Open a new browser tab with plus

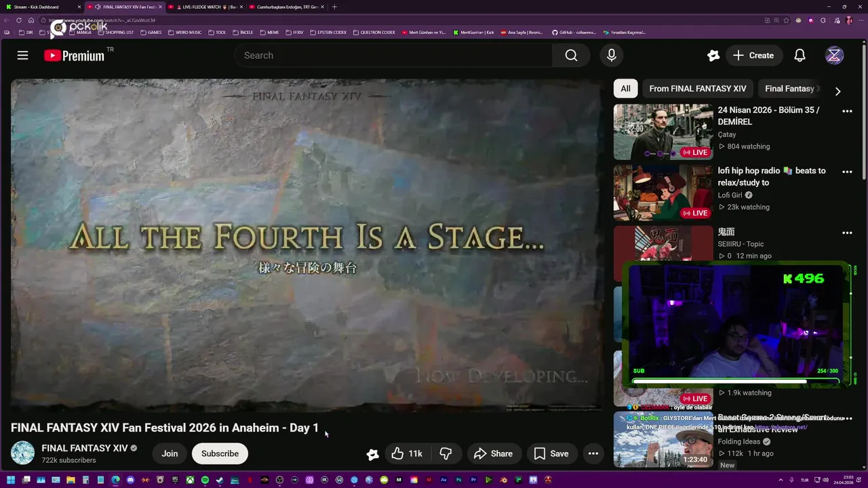point(334,7)
